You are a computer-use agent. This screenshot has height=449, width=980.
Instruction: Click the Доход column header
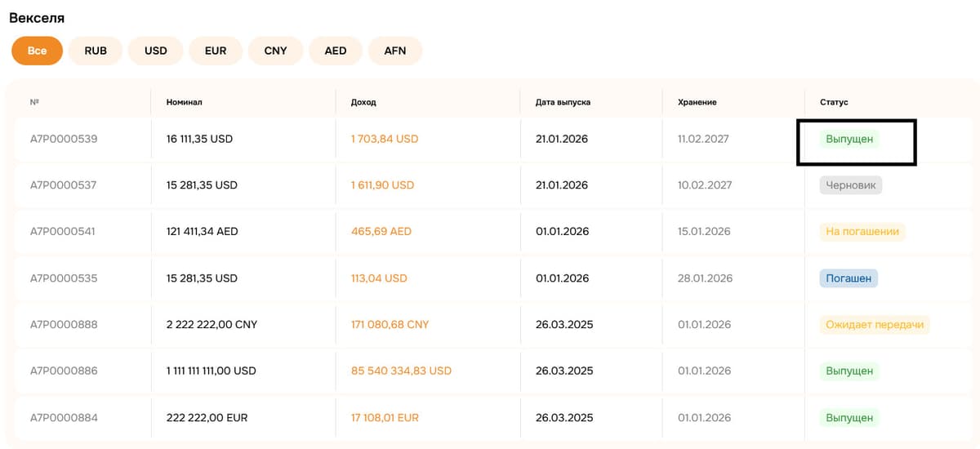tap(363, 102)
